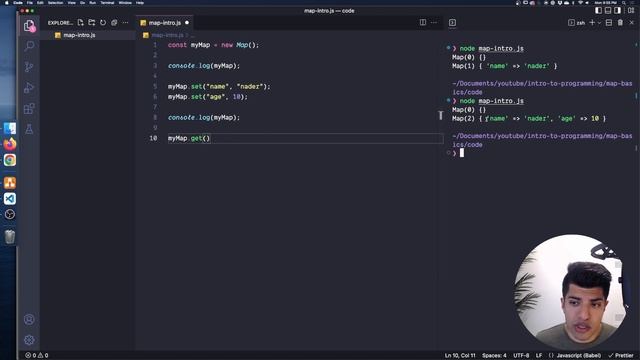This screenshot has width=640, height=360.
Task: Change end of line sequence LF
Action: tap(539, 356)
